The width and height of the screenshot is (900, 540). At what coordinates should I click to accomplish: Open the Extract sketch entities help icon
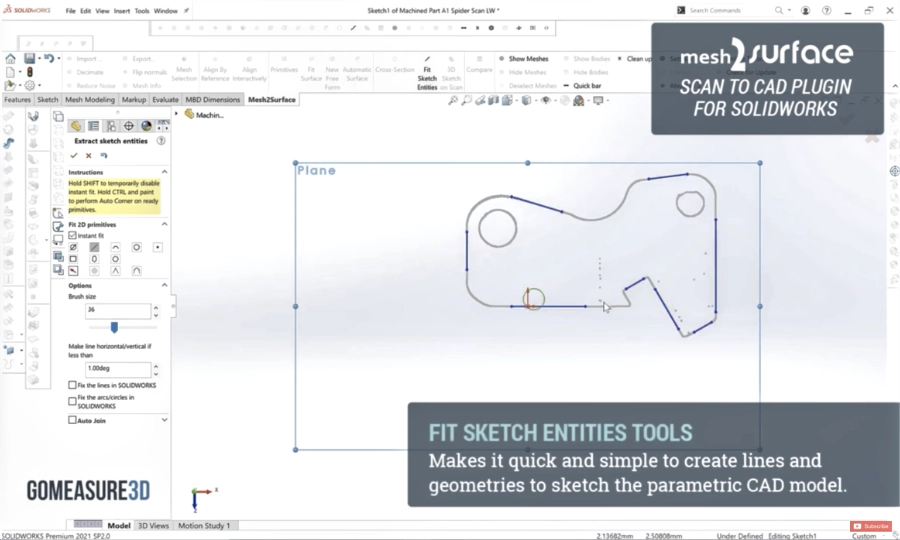(161, 141)
